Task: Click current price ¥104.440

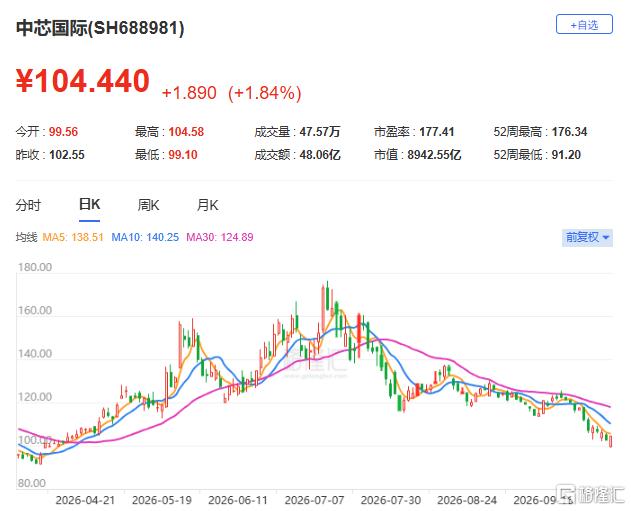Action: 82,81
